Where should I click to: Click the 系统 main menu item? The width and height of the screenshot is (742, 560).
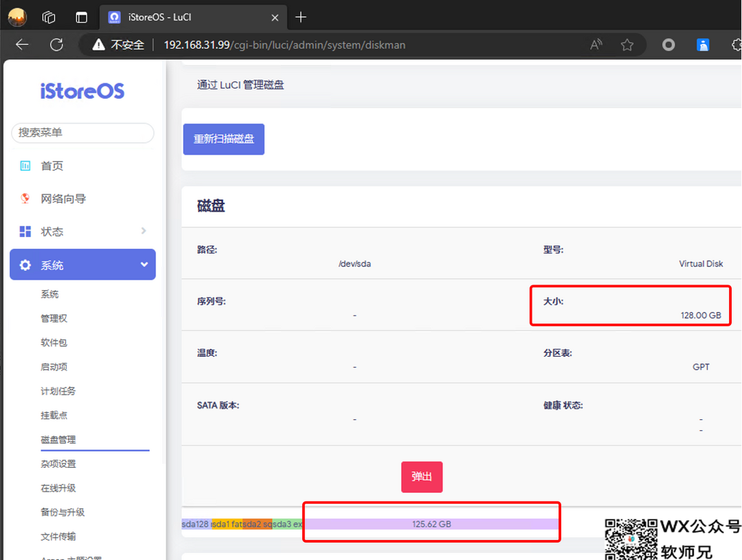pyautogui.click(x=83, y=265)
